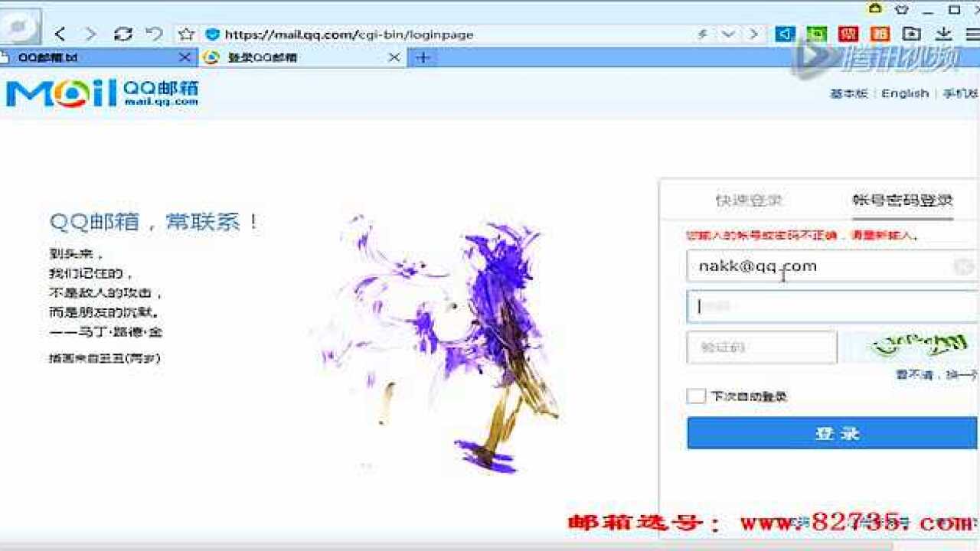Switch to the 快速登录 tab

[x=748, y=201]
